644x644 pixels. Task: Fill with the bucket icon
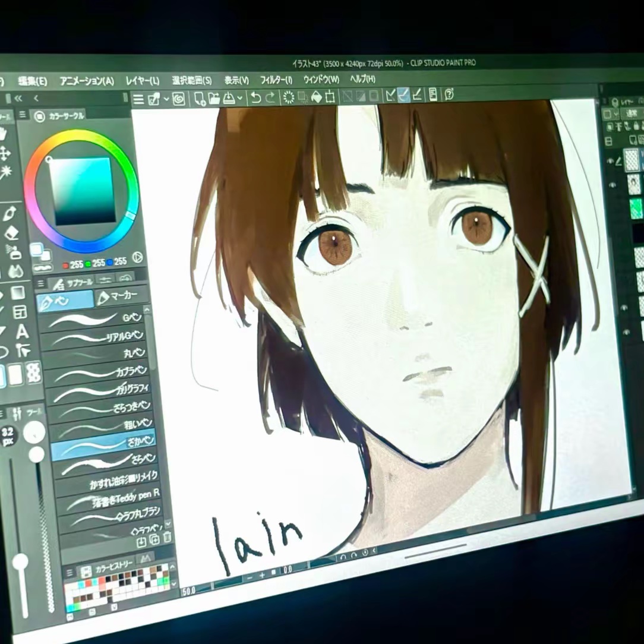tap(316, 97)
